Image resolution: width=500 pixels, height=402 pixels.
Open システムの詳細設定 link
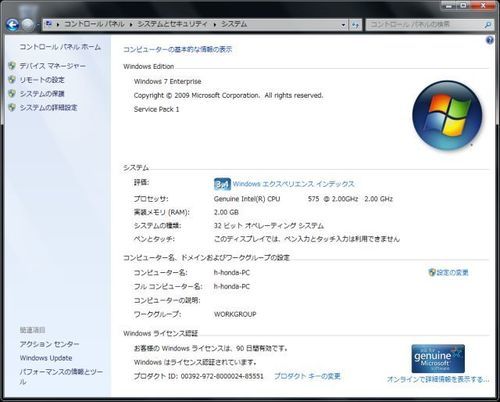(49, 108)
